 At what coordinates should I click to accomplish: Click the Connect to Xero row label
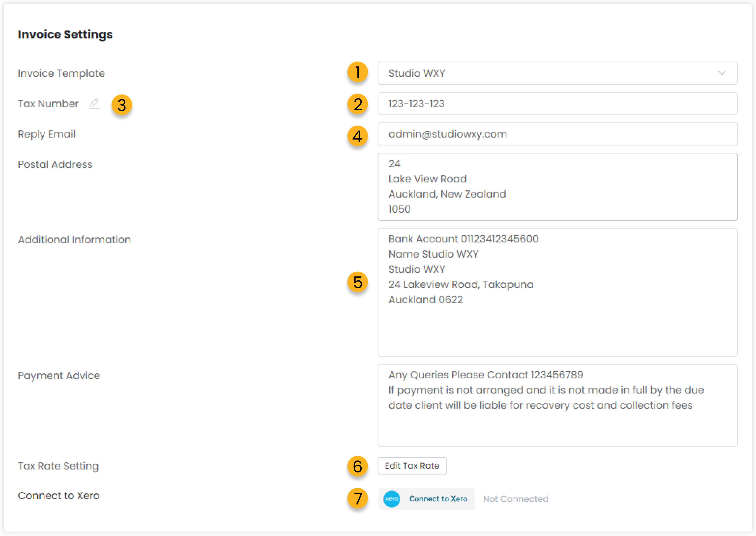pos(59,495)
